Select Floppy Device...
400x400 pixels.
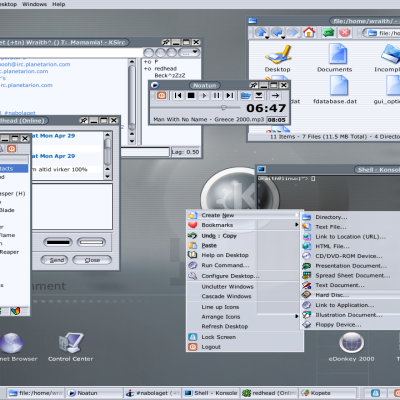point(351,325)
